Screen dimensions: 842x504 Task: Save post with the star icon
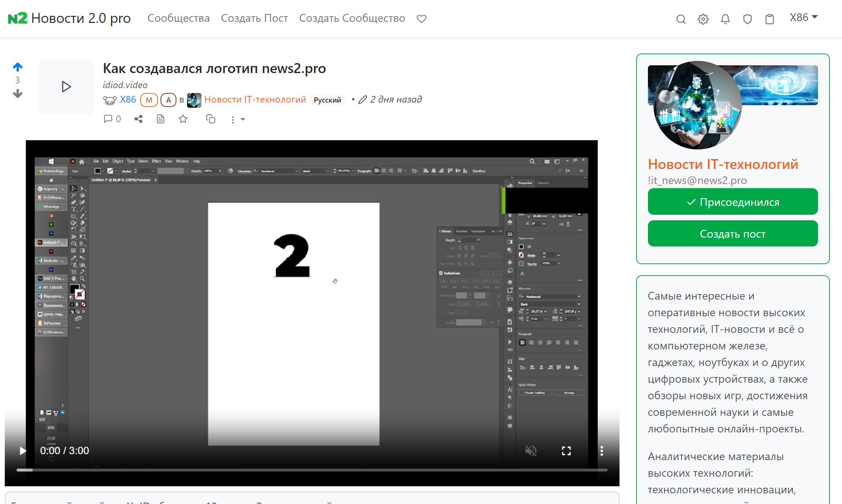(x=183, y=119)
